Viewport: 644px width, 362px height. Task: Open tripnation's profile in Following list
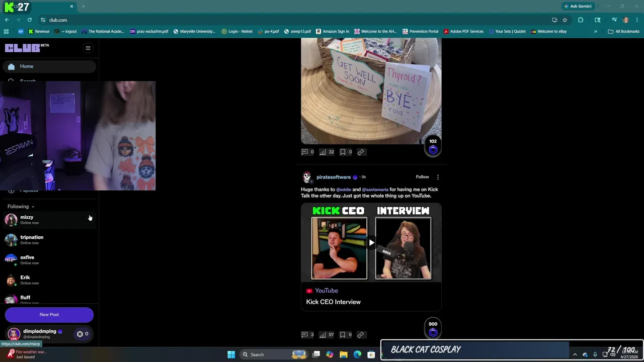(49, 240)
